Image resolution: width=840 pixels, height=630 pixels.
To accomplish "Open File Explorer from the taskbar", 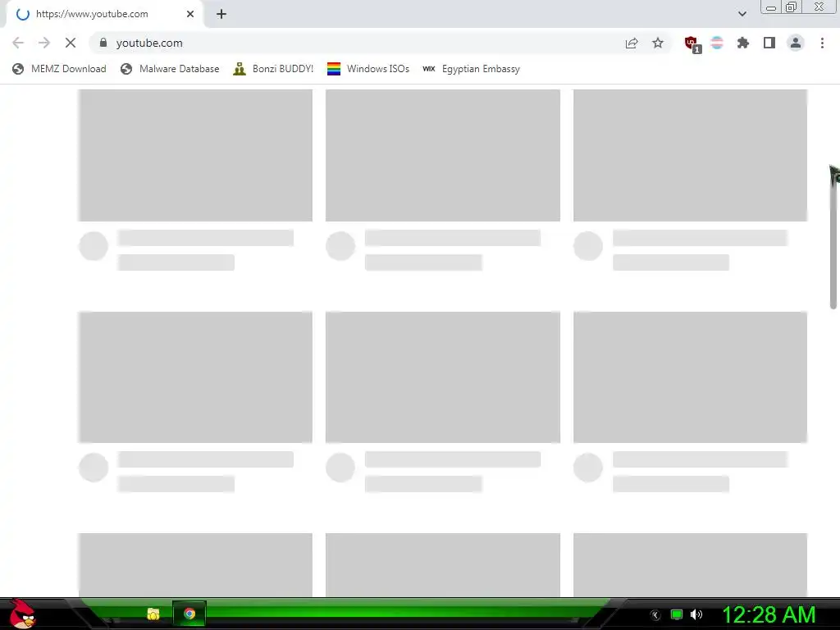I will coord(153,614).
